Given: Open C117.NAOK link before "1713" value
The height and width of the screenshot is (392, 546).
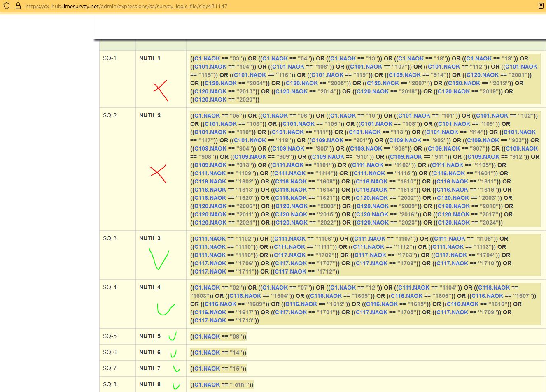Looking at the screenshot, I should (x=210, y=320).
